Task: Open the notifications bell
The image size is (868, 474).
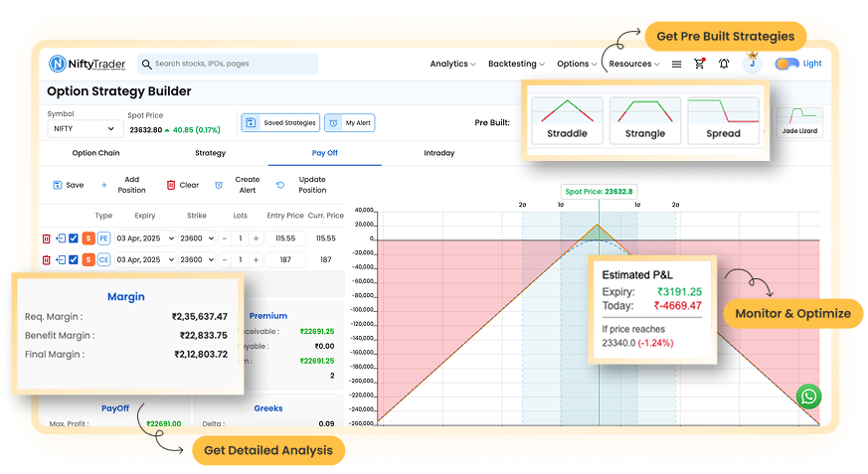Action: point(724,64)
